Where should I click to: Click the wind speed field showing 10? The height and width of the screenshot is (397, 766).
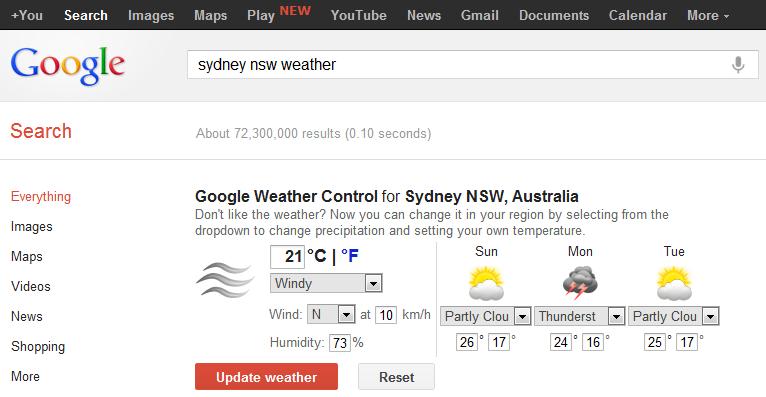click(x=385, y=315)
